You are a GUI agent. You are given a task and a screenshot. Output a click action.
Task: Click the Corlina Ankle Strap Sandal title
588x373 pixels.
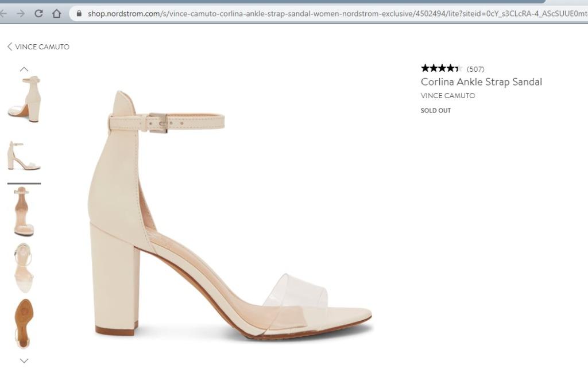click(x=481, y=81)
